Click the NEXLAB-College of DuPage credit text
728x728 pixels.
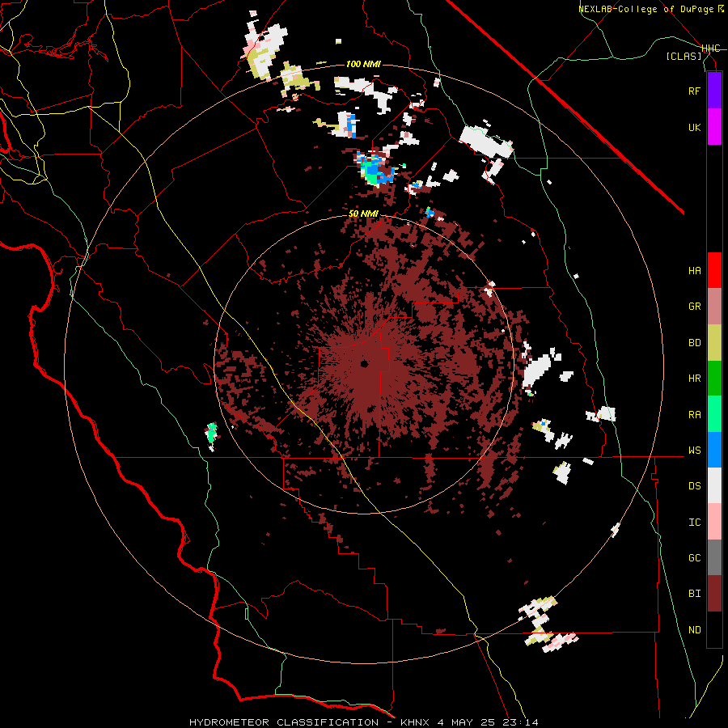click(652, 9)
